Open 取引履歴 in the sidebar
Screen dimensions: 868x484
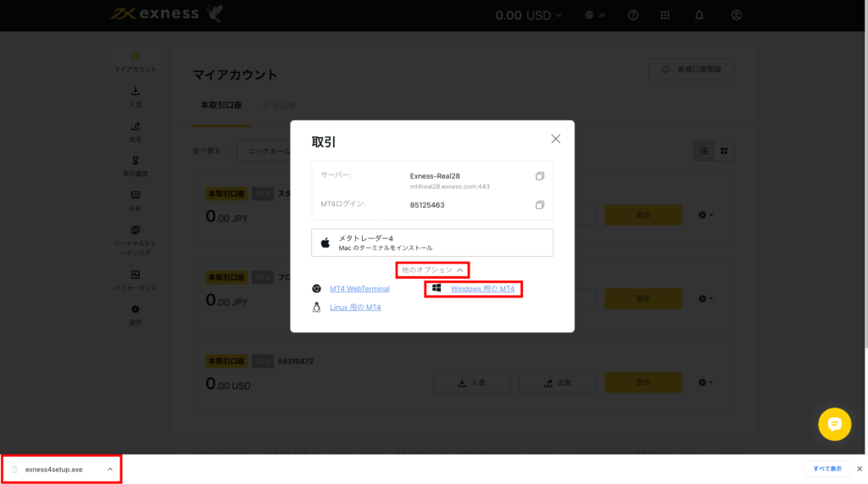click(135, 166)
